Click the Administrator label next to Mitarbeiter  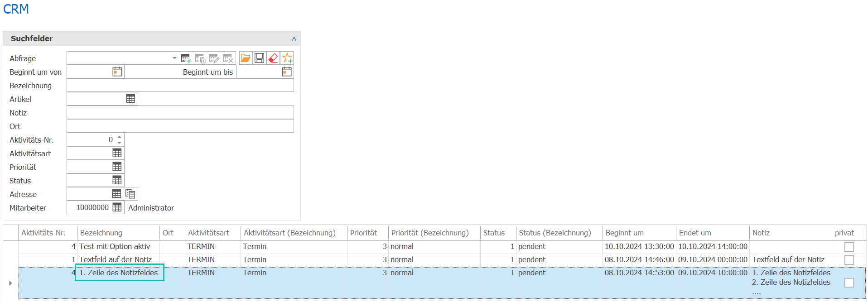point(151,208)
